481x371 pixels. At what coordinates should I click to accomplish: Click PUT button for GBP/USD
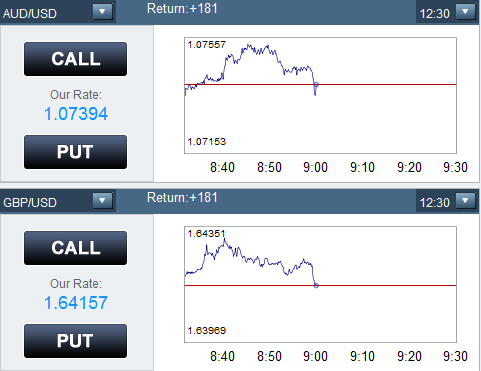75,341
